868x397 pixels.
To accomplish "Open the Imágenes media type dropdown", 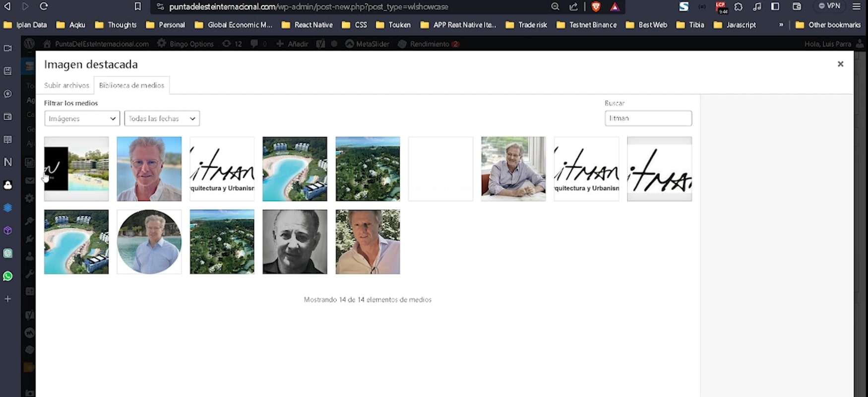I will [x=82, y=118].
